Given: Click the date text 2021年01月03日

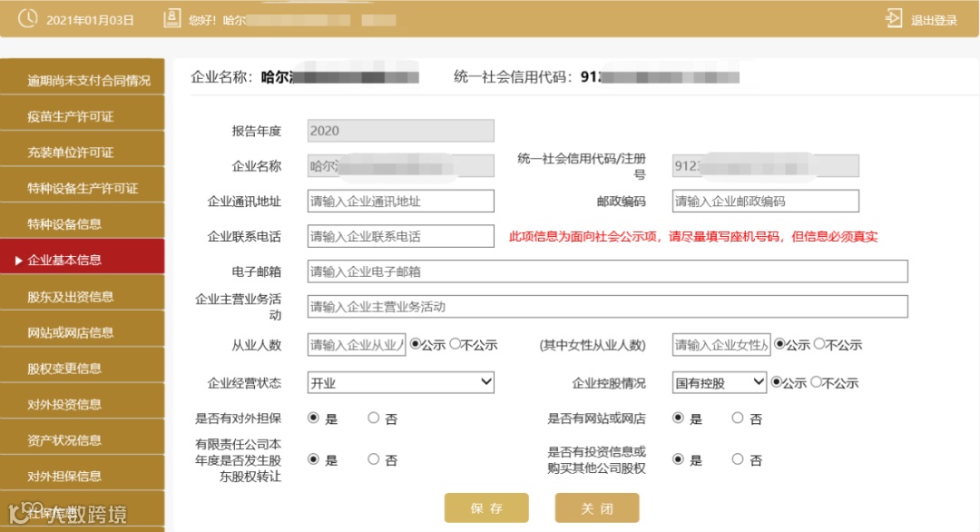Looking at the screenshot, I should point(90,21).
